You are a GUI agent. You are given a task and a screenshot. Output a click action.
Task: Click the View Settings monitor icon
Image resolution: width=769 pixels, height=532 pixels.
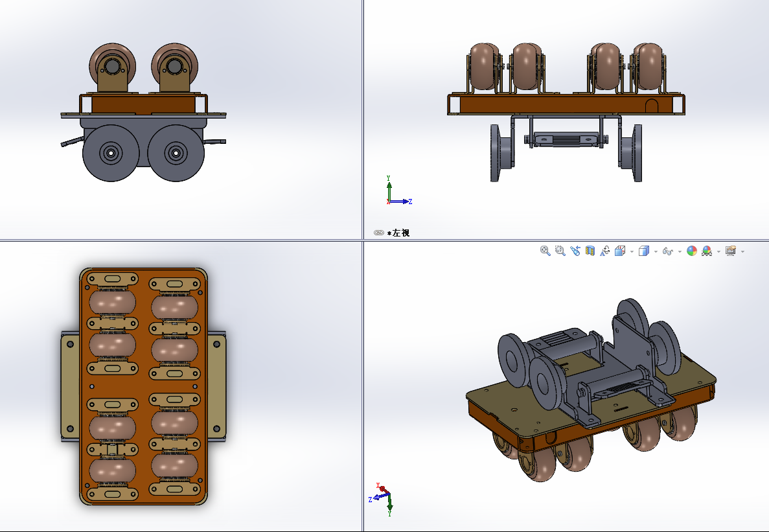click(x=731, y=251)
